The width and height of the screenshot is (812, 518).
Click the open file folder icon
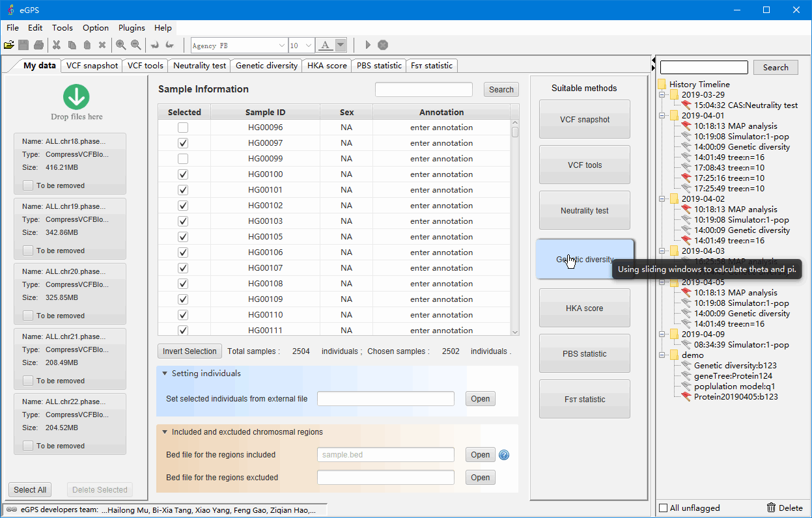8,45
